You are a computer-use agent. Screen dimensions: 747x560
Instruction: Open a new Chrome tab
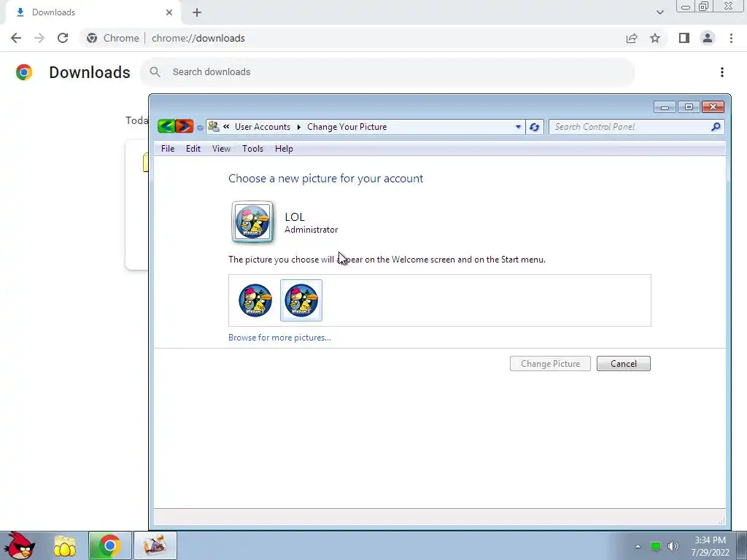tap(197, 12)
